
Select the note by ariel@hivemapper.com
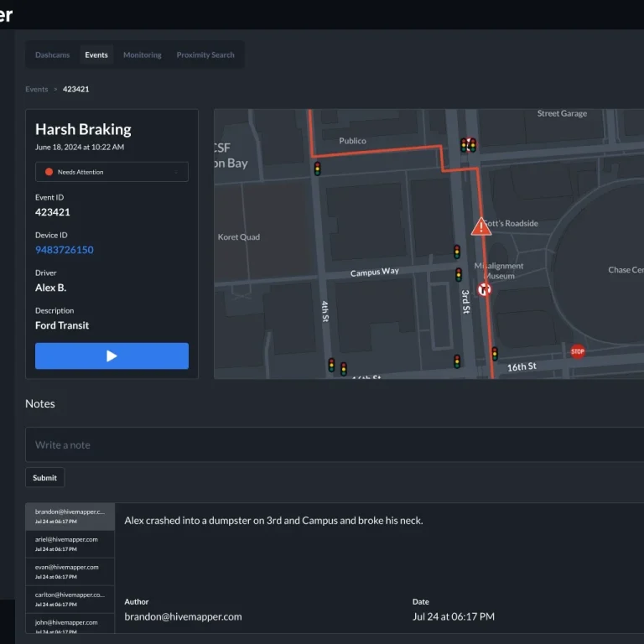tap(70, 543)
